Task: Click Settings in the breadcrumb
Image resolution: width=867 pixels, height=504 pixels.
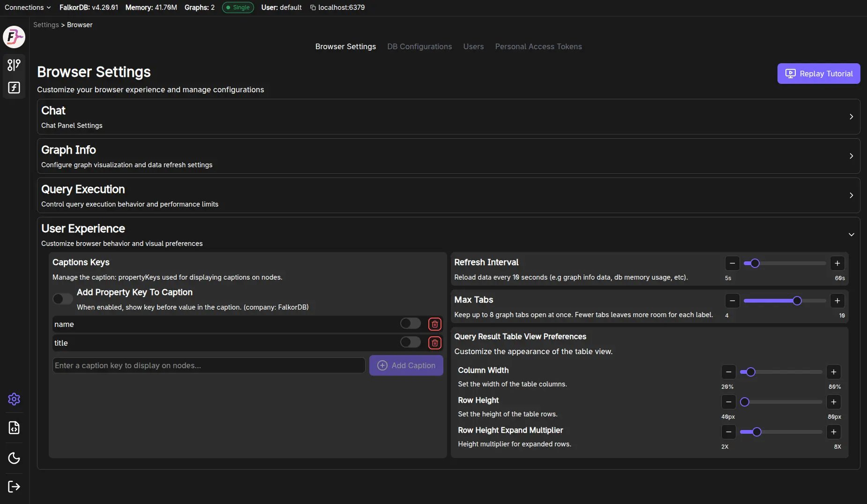Action: point(46,25)
